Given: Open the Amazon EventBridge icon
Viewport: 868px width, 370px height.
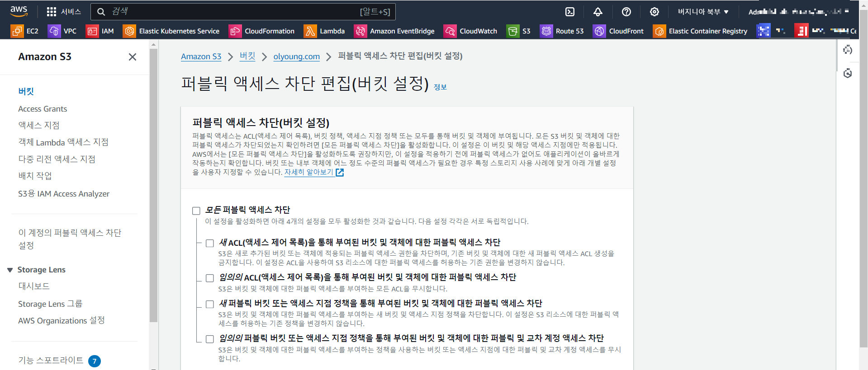Looking at the screenshot, I should (360, 31).
